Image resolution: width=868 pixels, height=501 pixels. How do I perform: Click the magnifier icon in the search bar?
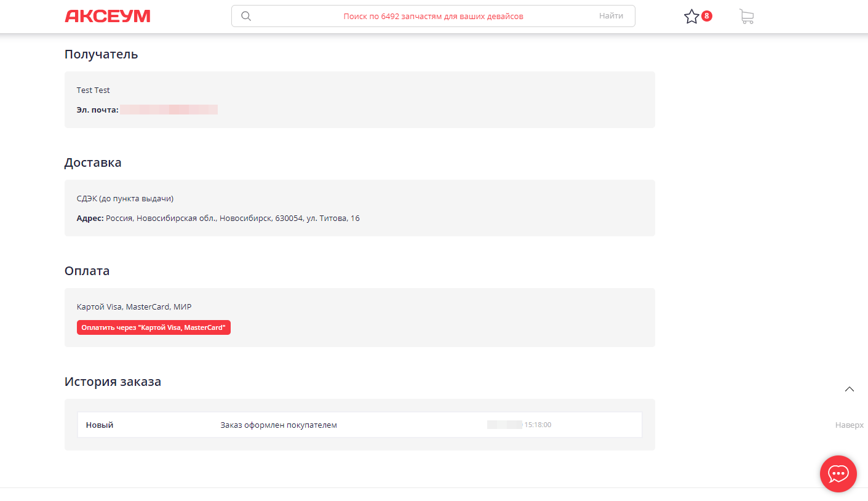tap(246, 17)
